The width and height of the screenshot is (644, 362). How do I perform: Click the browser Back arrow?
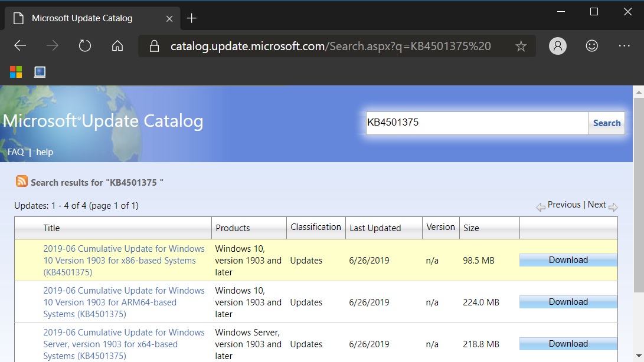pyautogui.click(x=20, y=46)
